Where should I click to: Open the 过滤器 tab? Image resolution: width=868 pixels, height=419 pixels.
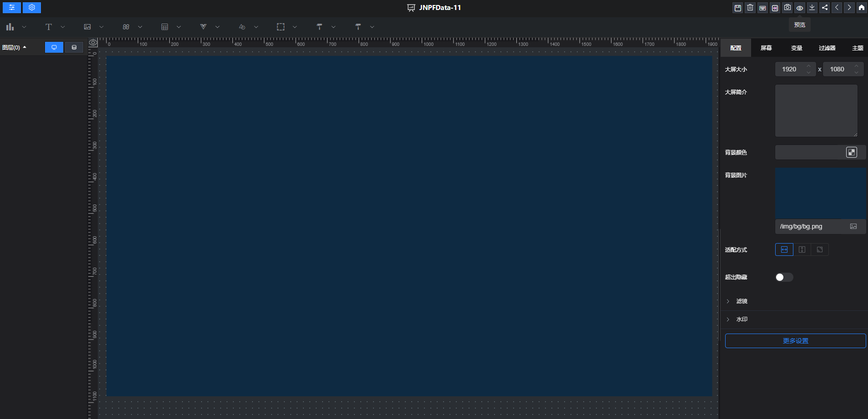827,48
